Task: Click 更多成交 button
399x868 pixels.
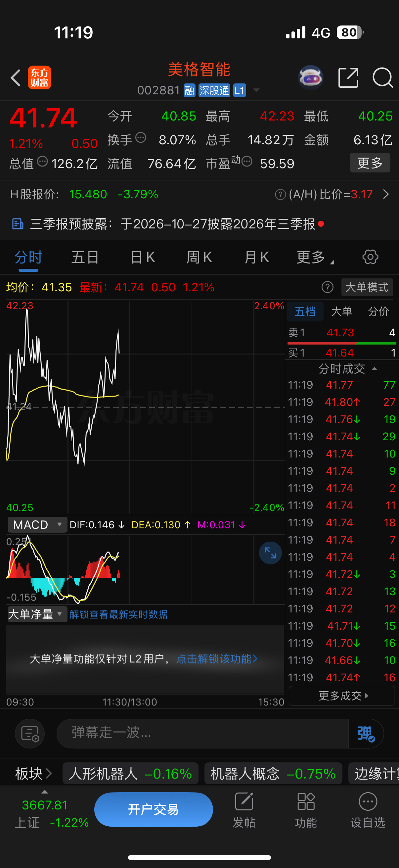Action: coord(342,696)
